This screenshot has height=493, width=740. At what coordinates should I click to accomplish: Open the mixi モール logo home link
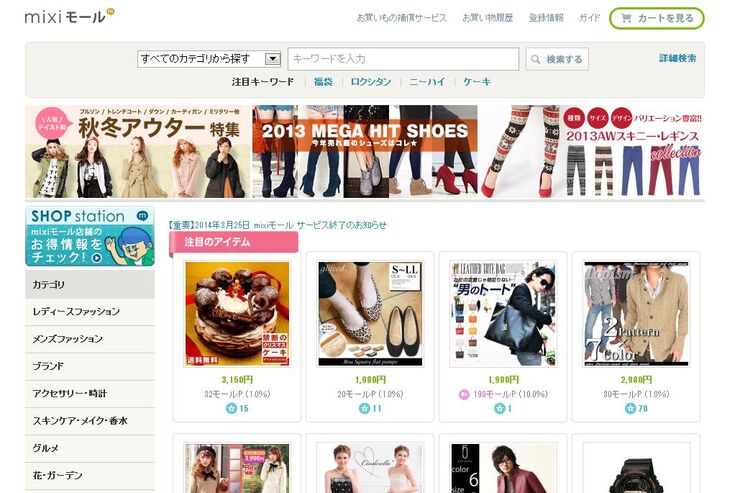point(69,17)
